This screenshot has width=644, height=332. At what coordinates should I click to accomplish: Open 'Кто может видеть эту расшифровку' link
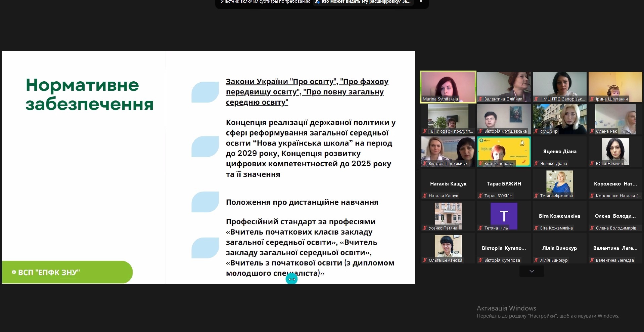366,2
